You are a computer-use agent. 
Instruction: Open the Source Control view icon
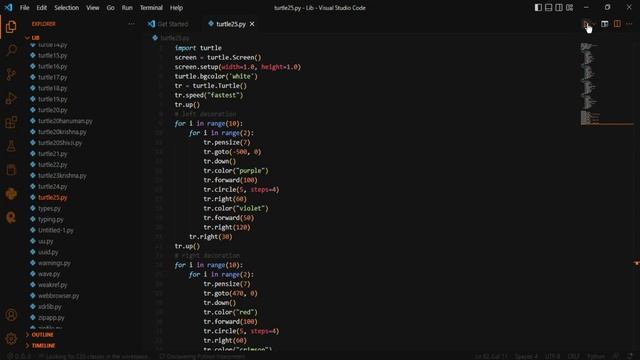(11, 74)
